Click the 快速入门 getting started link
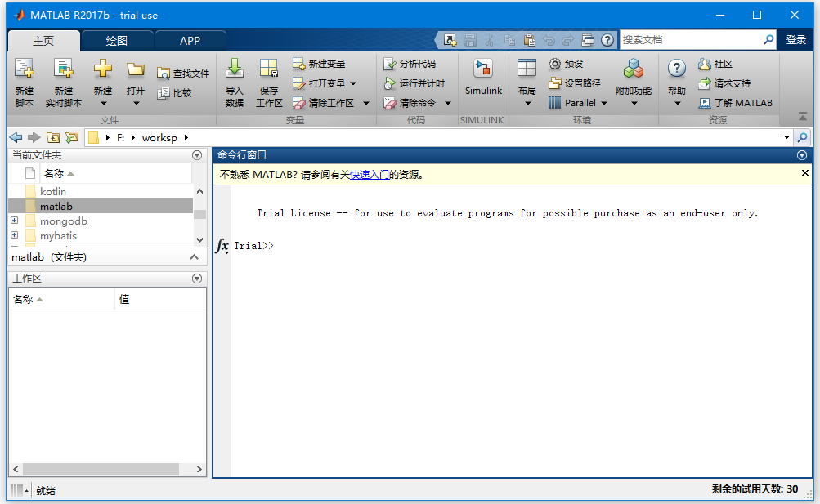820x504 pixels. click(x=370, y=174)
